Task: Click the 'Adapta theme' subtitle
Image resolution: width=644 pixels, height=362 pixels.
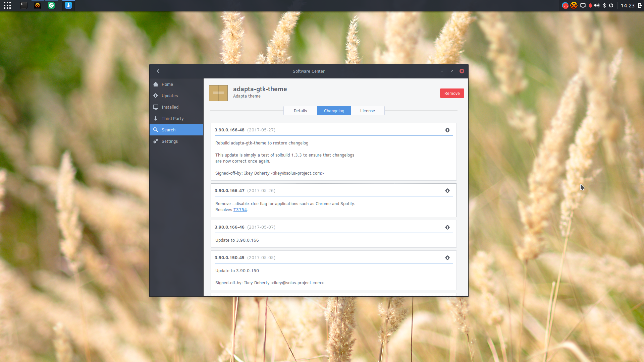Action: click(247, 96)
